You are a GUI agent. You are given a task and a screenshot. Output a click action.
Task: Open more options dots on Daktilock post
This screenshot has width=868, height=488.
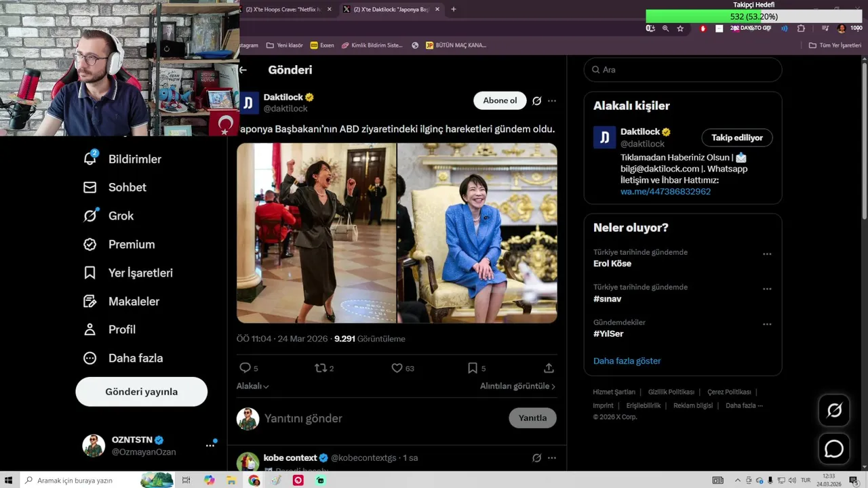point(552,100)
